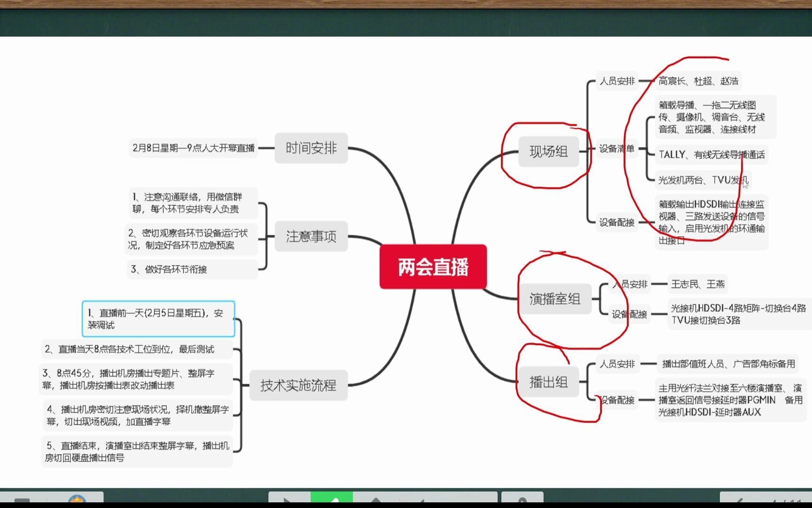Select the 高宸长、杜超、赵洁 node
812x508 pixels.
coord(698,81)
